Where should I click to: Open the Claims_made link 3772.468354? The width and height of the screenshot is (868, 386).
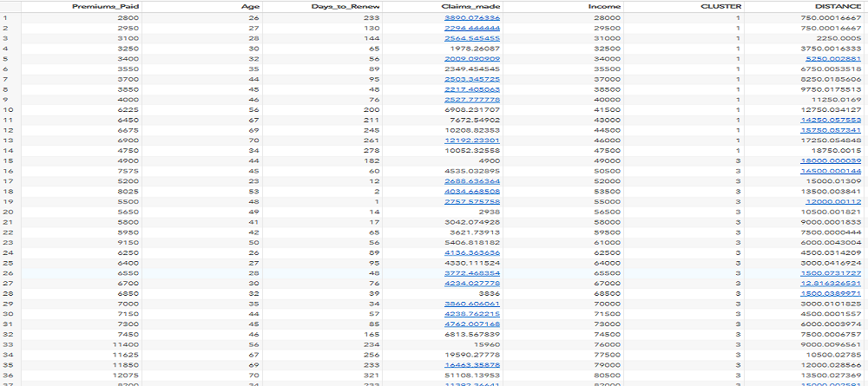(472, 272)
